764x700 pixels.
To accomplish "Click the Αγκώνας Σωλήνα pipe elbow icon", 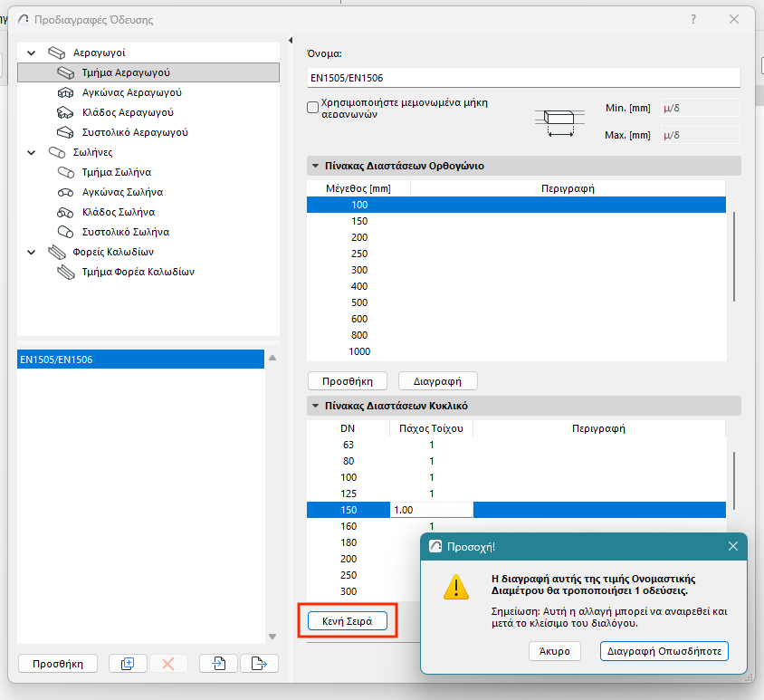I will pyautogui.click(x=66, y=193).
